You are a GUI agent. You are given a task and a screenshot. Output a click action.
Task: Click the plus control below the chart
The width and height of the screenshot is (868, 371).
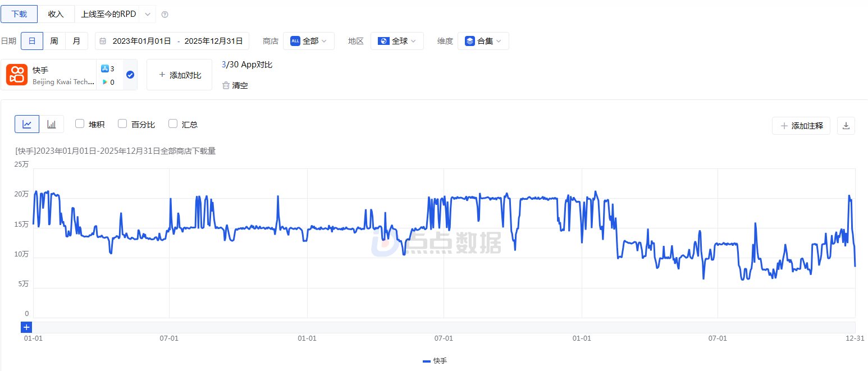pyautogui.click(x=26, y=327)
